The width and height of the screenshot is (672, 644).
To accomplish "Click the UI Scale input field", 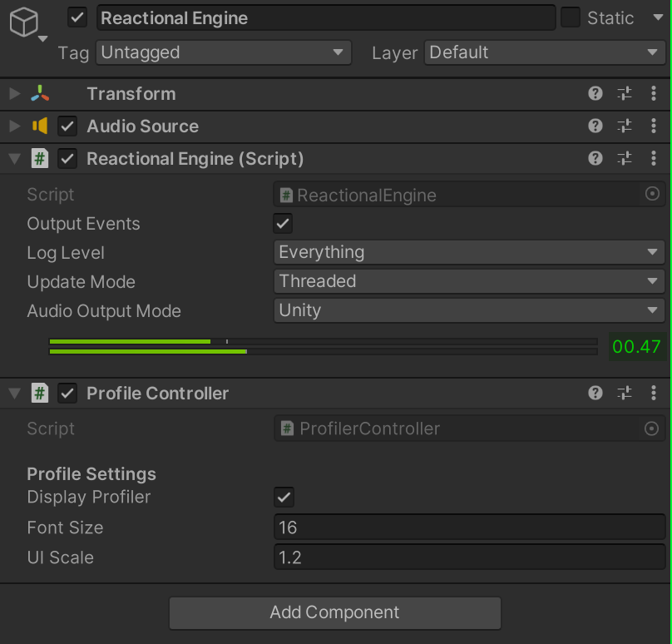I will (x=469, y=557).
